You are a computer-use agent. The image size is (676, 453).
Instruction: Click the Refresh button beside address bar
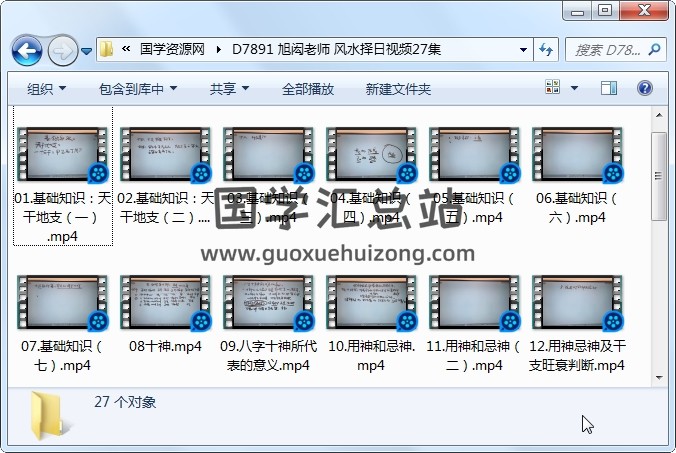tap(546, 50)
